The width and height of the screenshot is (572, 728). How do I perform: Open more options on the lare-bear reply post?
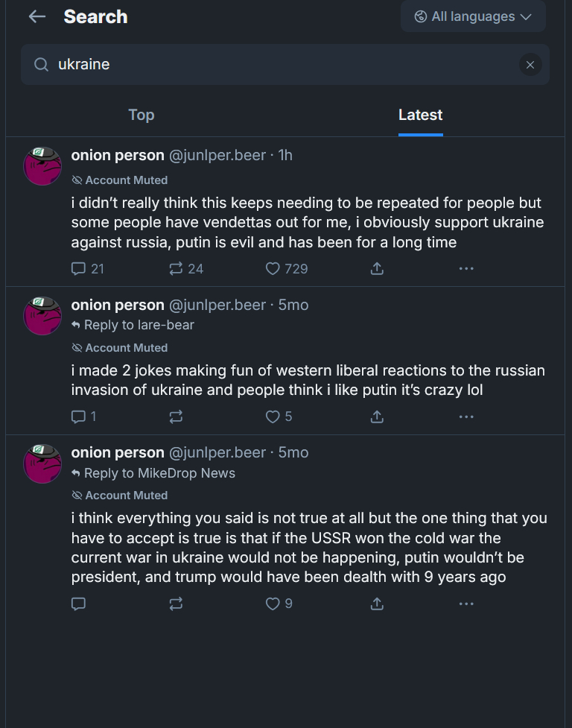tap(466, 417)
